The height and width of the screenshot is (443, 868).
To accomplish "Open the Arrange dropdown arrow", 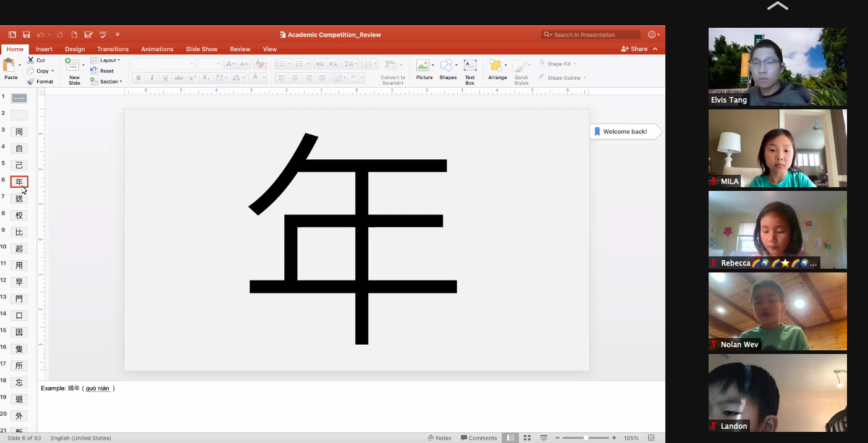I will 506,65.
